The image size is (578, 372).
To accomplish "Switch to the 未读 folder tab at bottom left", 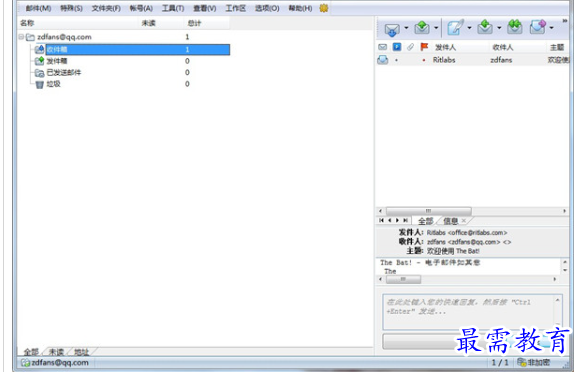I will click(x=56, y=352).
